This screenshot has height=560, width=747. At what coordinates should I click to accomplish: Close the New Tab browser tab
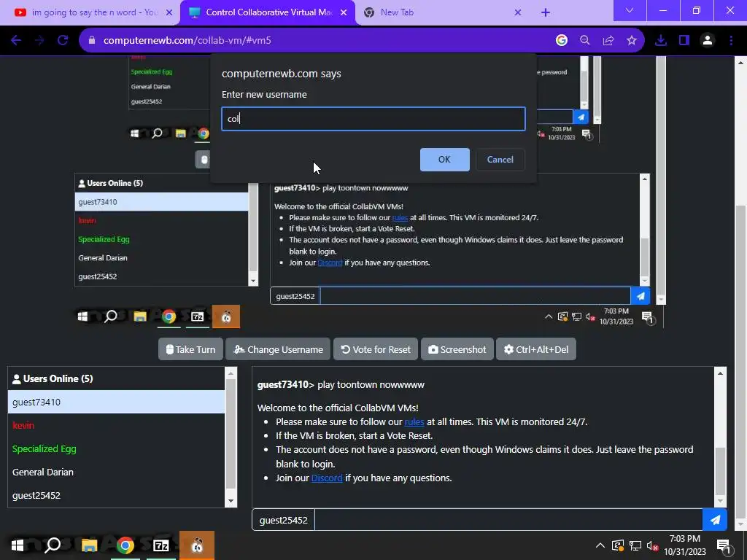tap(518, 12)
